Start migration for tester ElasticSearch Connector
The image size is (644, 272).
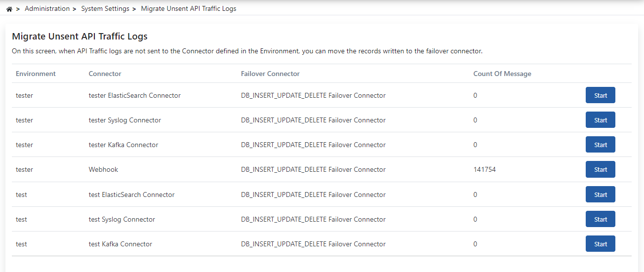(600, 95)
